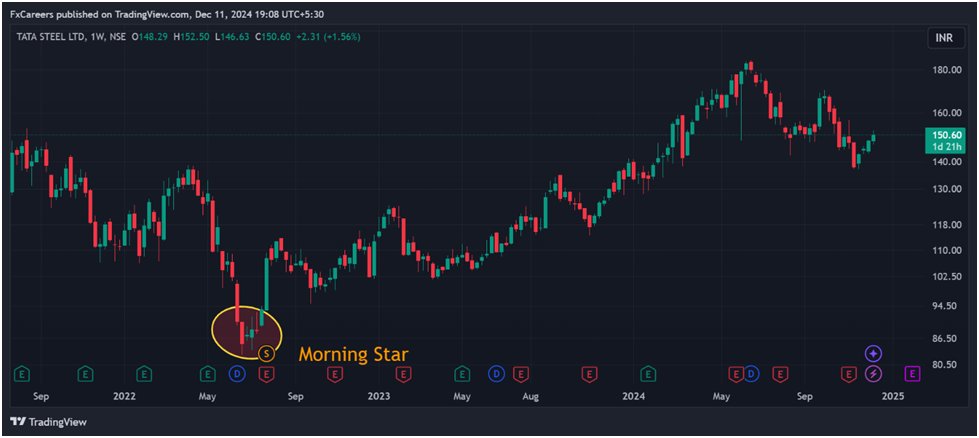The height and width of the screenshot is (438, 979).
Task: Click the 2025 time axis label
Action: (x=893, y=396)
